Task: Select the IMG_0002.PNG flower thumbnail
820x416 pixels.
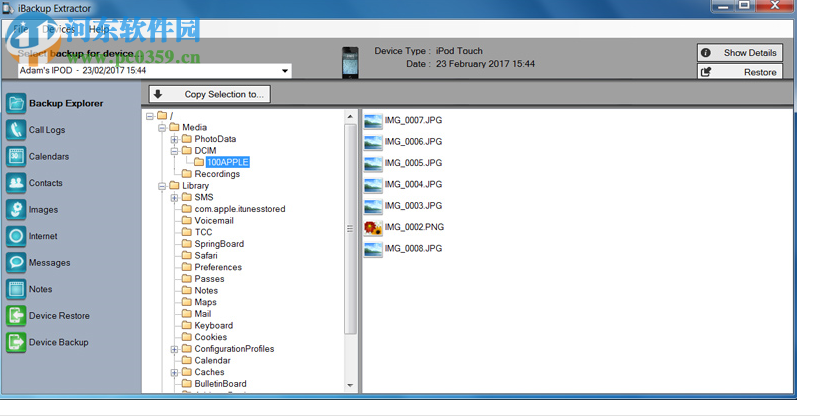Action: pos(373,228)
